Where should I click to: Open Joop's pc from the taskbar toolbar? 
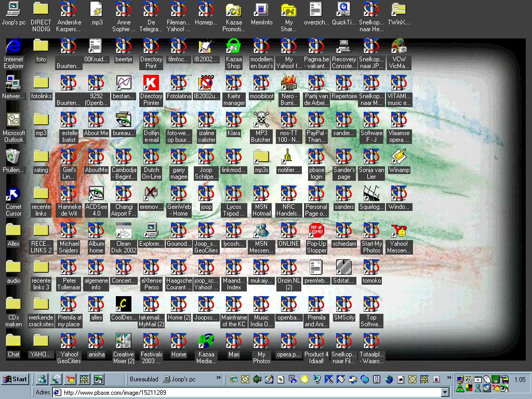[179, 379]
